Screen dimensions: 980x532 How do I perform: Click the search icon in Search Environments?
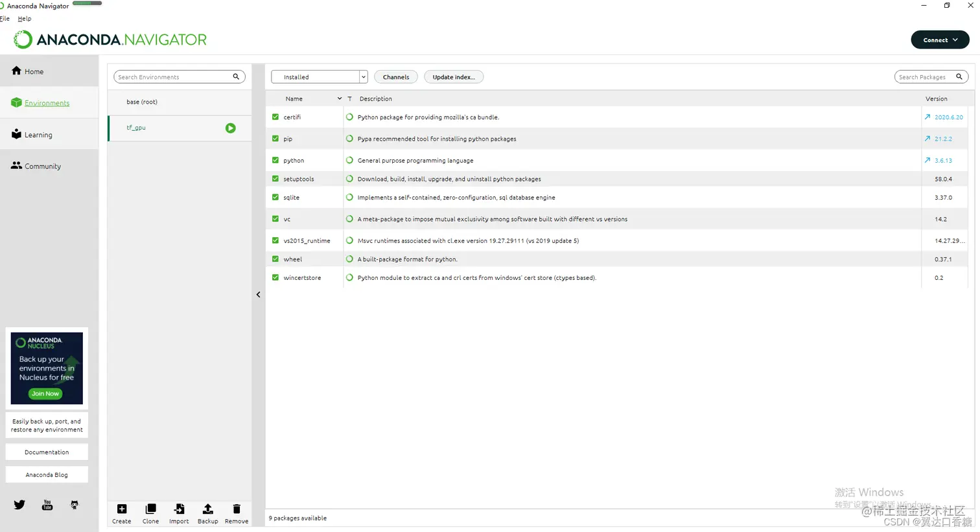click(x=237, y=76)
